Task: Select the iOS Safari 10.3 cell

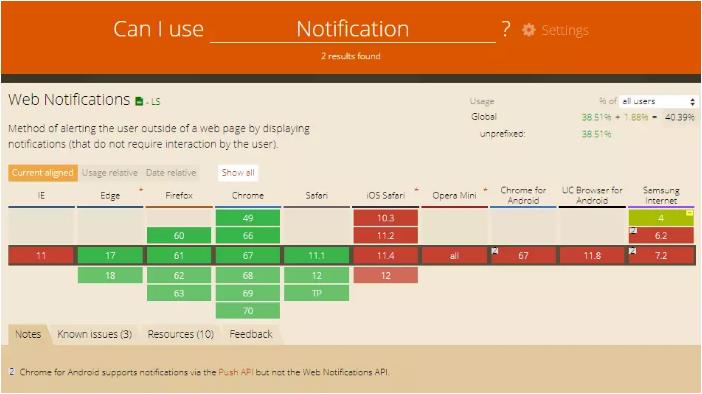Action: [385, 218]
